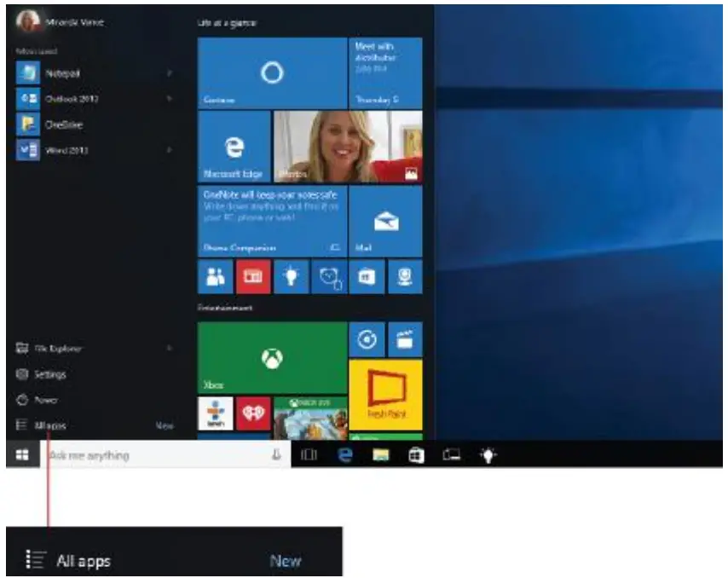Click the lightbulb icon on the taskbar
The height and width of the screenshot is (578, 728).
(x=488, y=455)
